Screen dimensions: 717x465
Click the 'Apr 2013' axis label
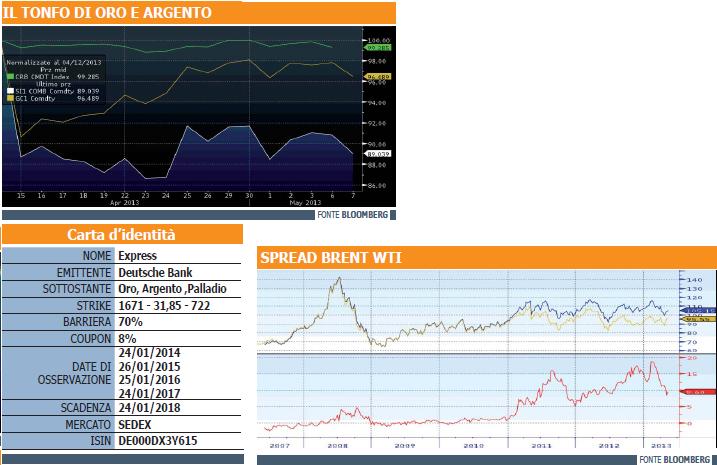click(124, 203)
